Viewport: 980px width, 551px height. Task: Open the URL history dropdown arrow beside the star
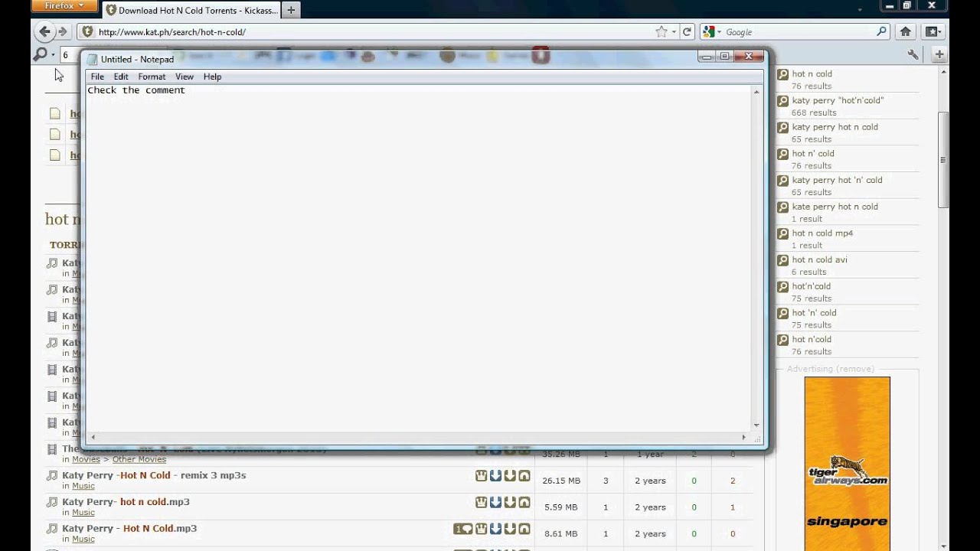(x=674, y=32)
